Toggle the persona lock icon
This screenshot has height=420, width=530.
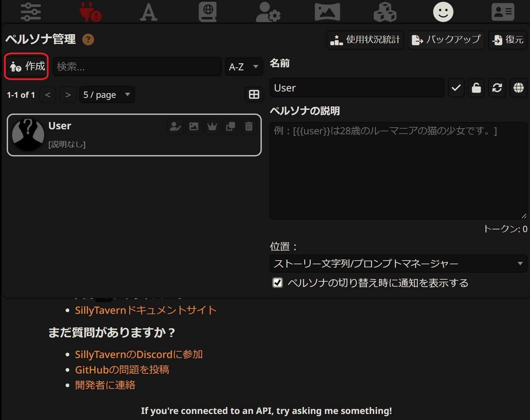[x=476, y=88]
